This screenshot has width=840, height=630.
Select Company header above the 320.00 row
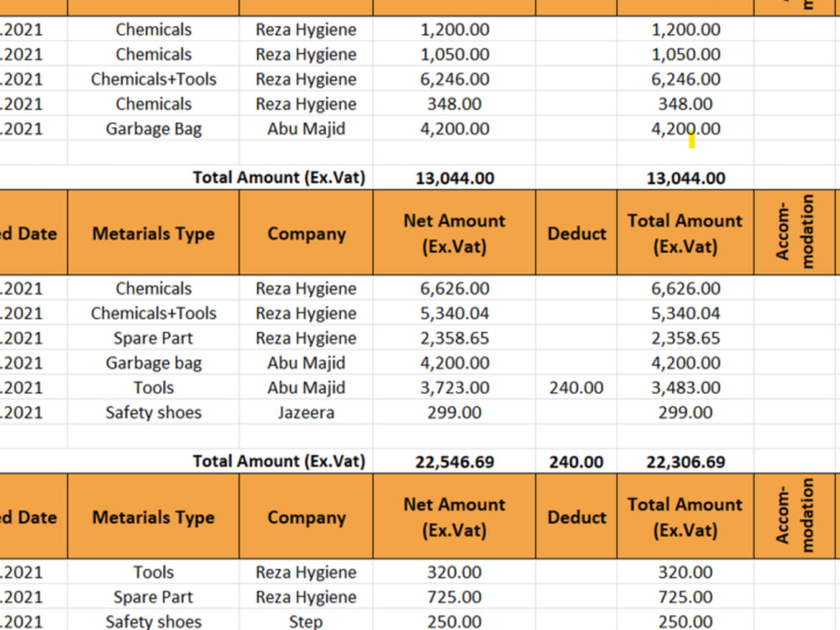(x=306, y=517)
